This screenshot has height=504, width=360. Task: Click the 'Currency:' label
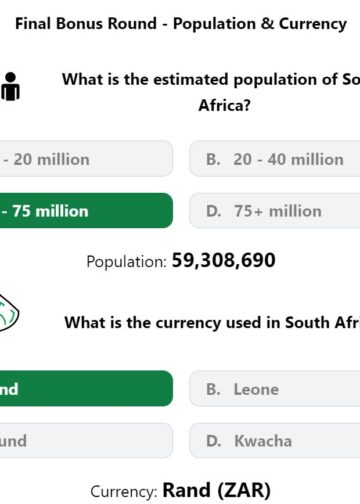tap(124, 492)
